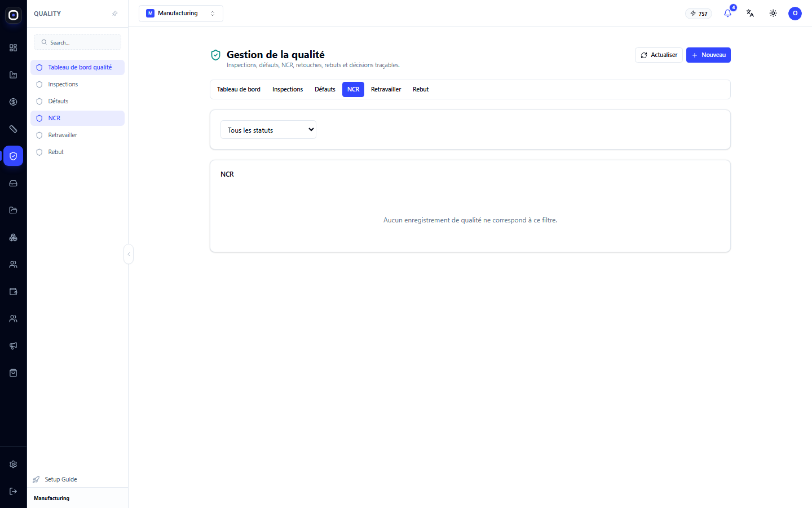Open Rebut in the sidebar

78,152
